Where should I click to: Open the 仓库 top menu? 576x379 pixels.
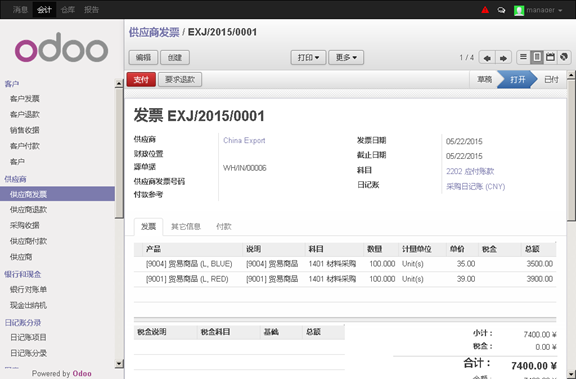click(x=68, y=10)
